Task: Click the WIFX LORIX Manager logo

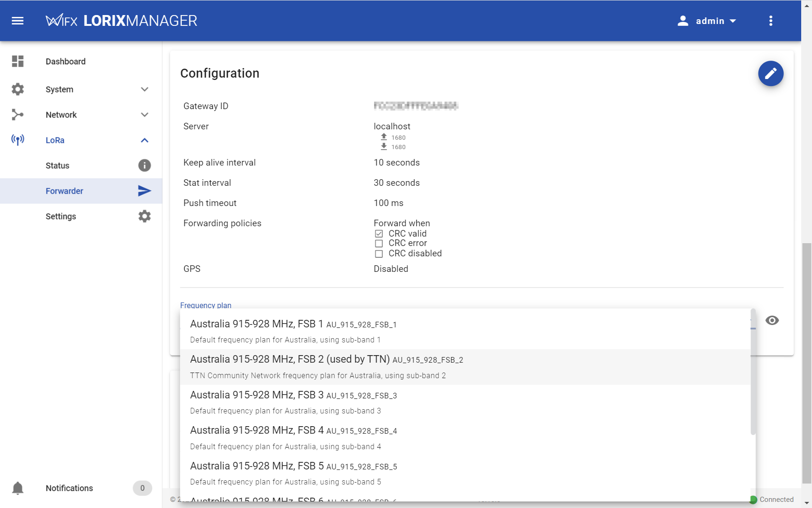Action: point(121,21)
